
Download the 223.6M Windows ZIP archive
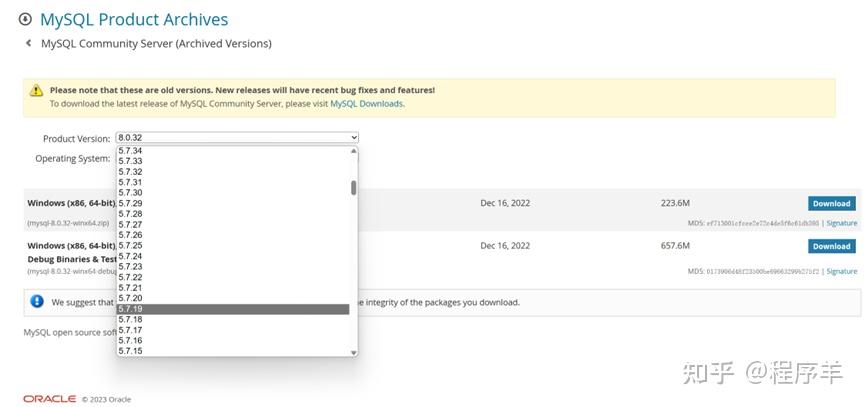830,203
